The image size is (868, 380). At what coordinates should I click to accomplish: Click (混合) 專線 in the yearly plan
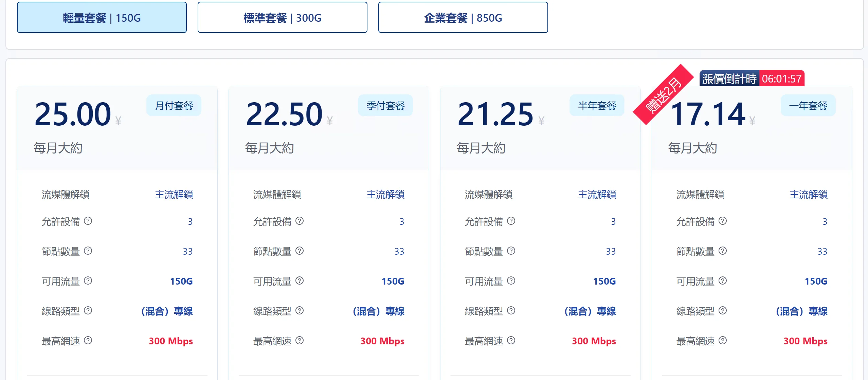tap(802, 311)
